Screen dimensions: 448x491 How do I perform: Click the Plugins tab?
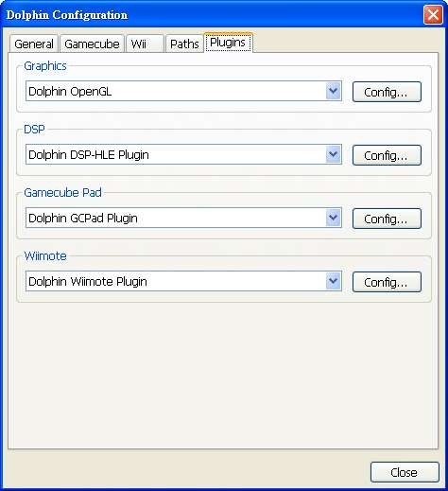(228, 43)
